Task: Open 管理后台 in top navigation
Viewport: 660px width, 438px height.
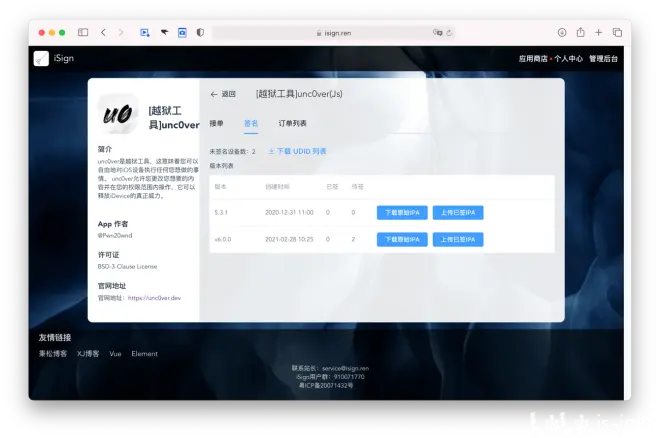Action: pyautogui.click(x=603, y=59)
